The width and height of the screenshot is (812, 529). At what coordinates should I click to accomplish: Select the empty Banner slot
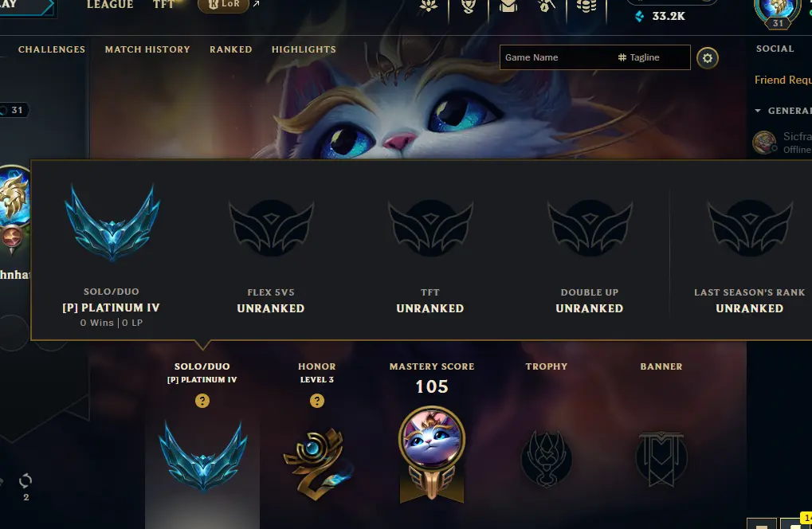[x=661, y=459]
